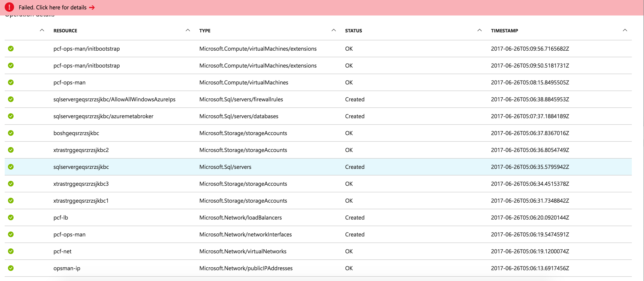Click the chevron at the far right of TIMESTAMP

point(625,30)
